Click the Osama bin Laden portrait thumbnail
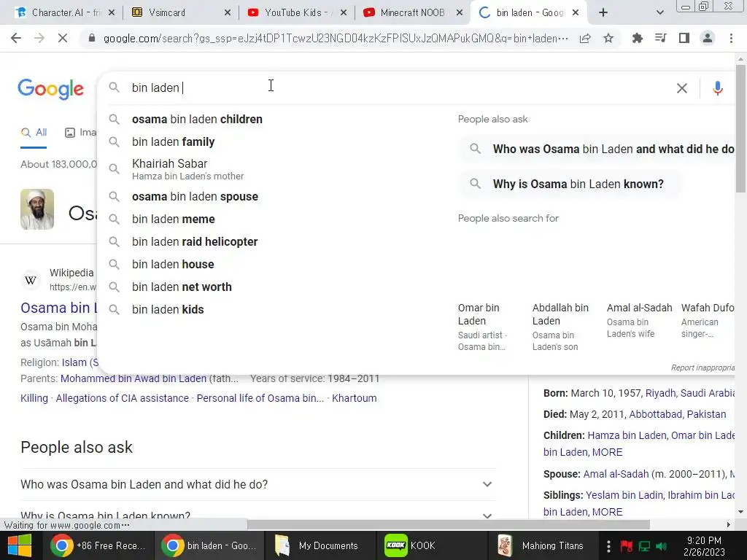This screenshot has width=747, height=560. tap(37, 209)
